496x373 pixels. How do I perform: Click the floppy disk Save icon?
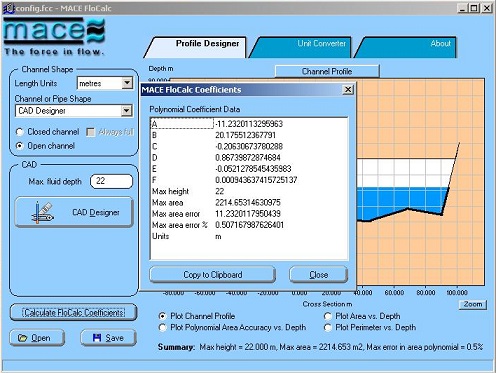coord(97,338)
